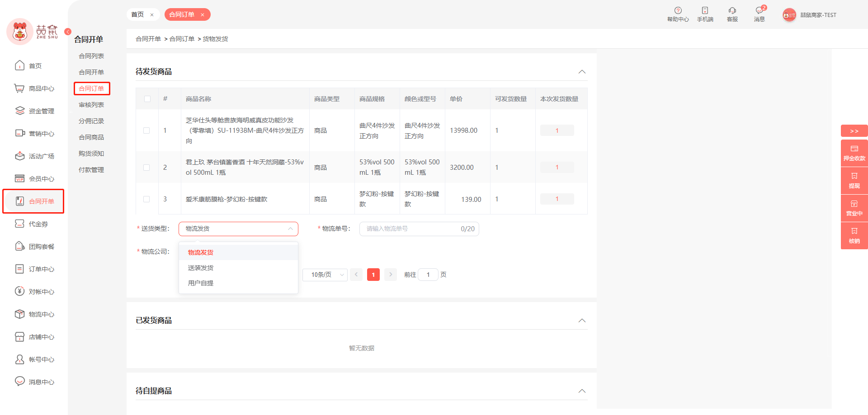Close the 合同订单 tab
Viewport: 868px width, 415px height.
pos(203,15)
